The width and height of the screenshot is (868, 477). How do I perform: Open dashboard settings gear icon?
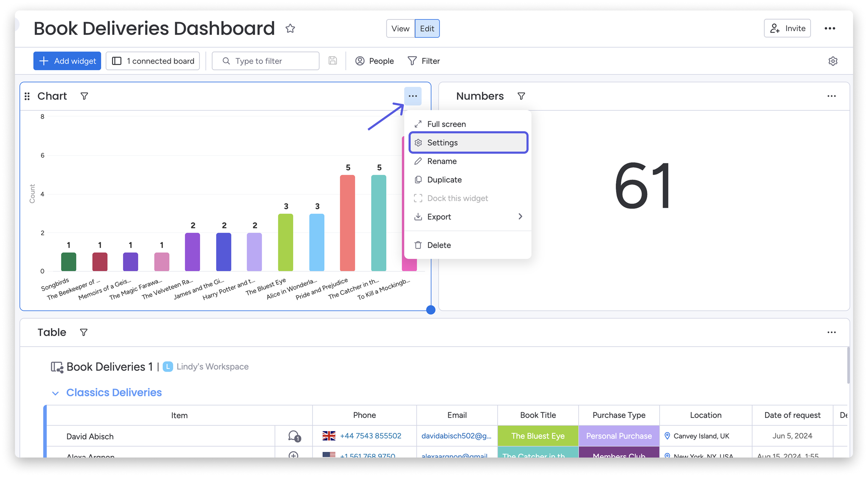pos(833,61)
